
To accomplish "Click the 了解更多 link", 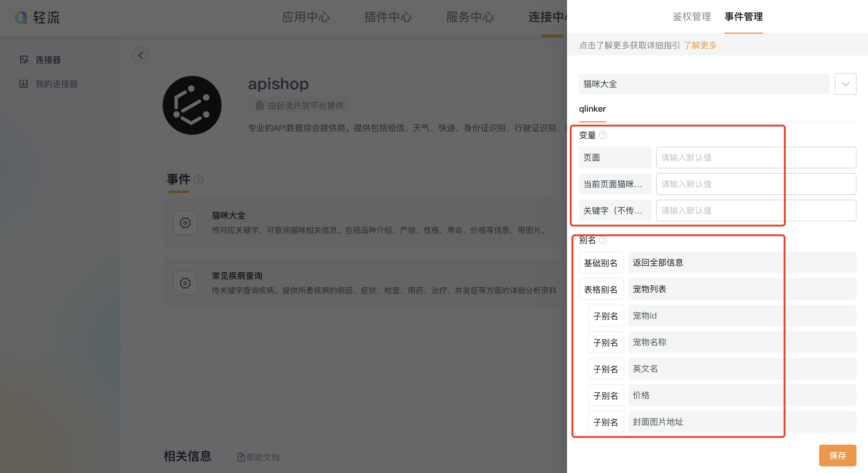I will point(700,46).
